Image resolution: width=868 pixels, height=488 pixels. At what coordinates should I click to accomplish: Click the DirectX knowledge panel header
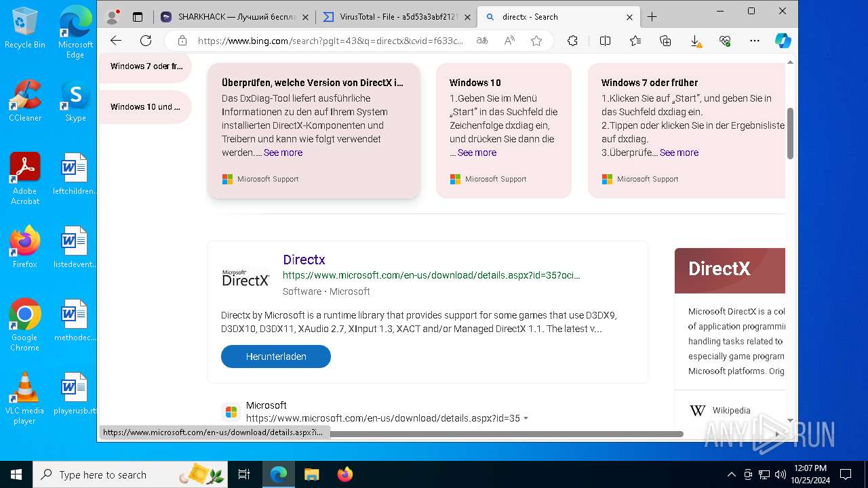click(730, 270)
